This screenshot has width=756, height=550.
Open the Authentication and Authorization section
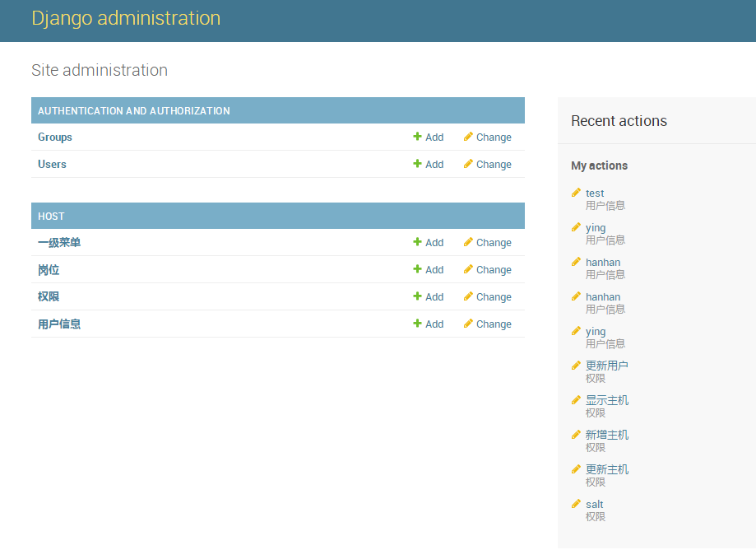click(134, 111)
